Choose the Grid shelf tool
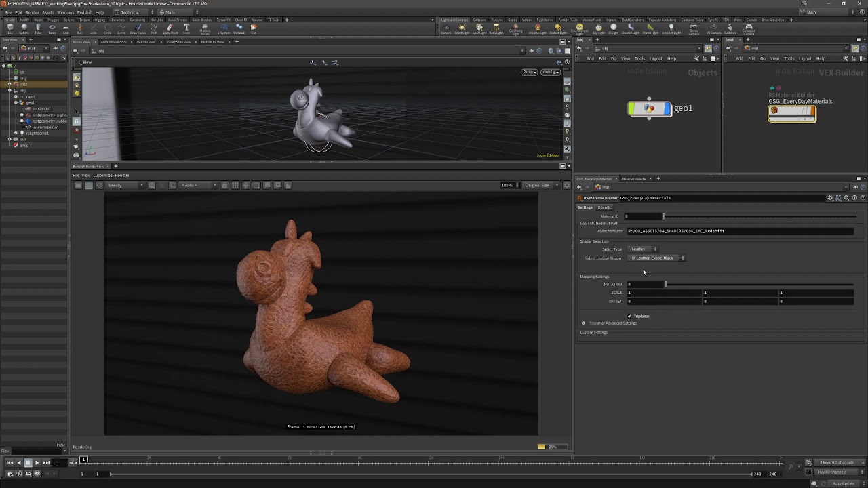The image size is (868, 488). [x=66, y=29]
